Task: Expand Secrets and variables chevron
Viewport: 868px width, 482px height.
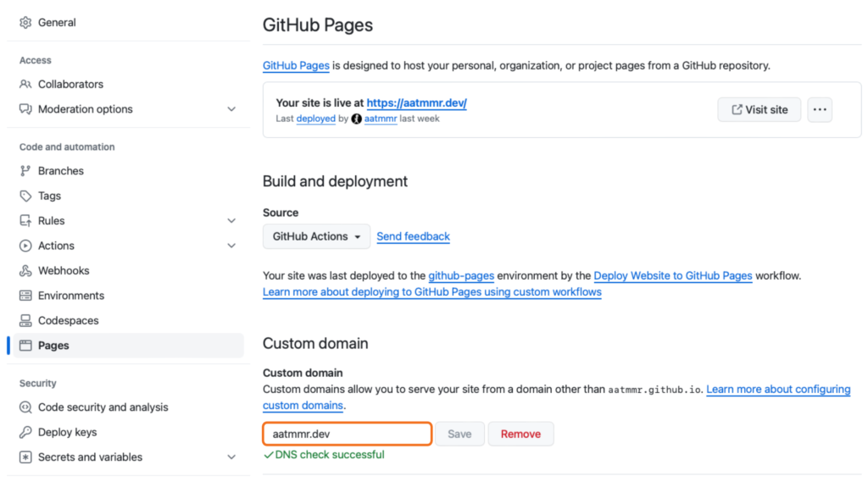Action: pos(231,457)
